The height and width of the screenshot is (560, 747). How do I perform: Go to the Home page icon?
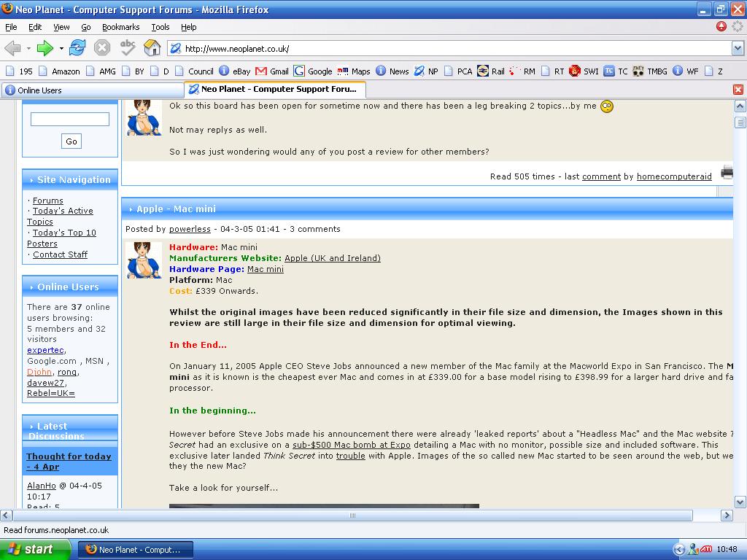[152, 47]
